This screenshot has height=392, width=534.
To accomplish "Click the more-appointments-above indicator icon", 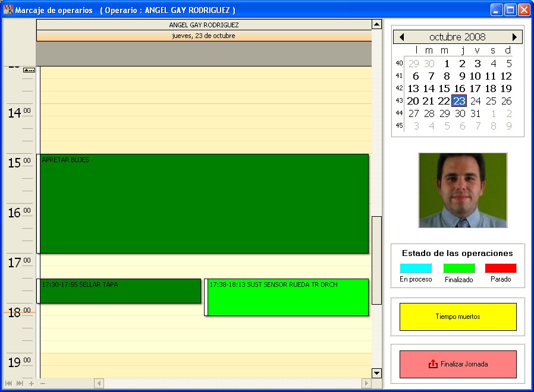I will [29, 70].
